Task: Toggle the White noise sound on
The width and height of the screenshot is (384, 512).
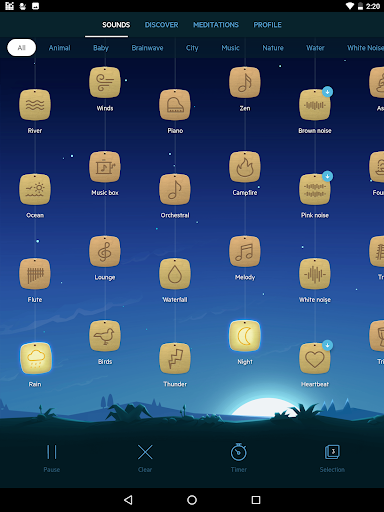Action: point(315,274)
